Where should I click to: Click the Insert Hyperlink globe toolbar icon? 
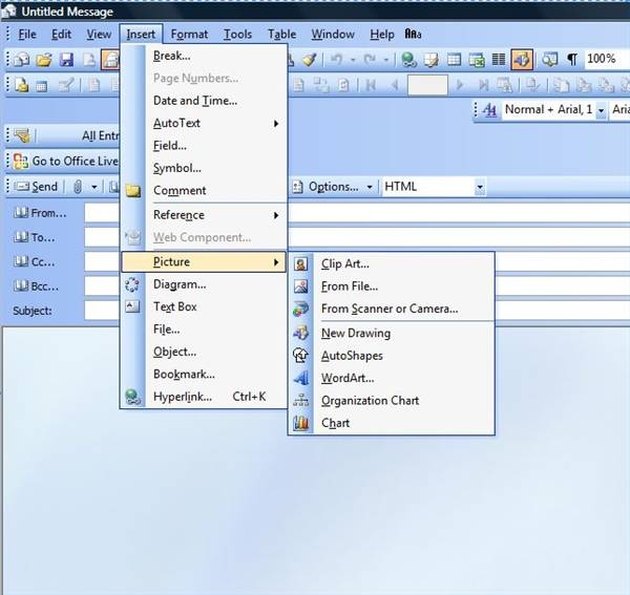[409, 60]
